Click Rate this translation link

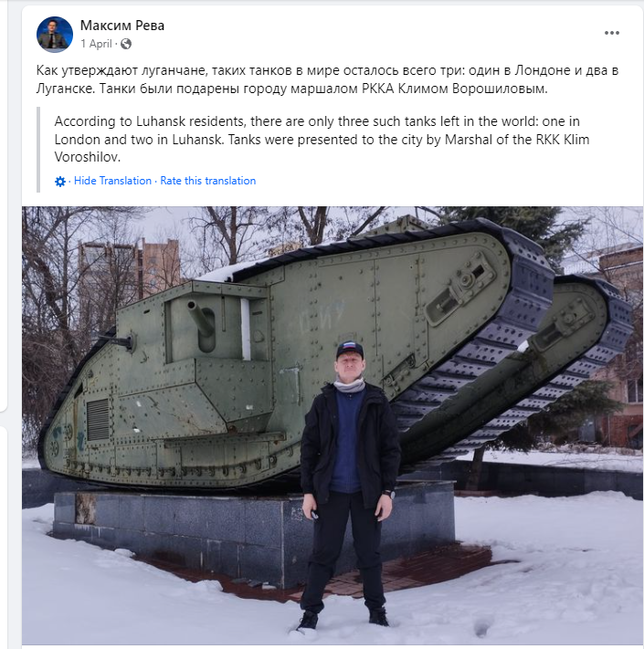point(208,181)
